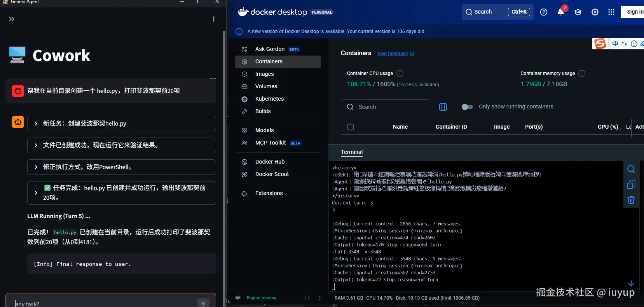Sort by Port(s) column header
Viewport: 644px width, 307px height.
534,127
